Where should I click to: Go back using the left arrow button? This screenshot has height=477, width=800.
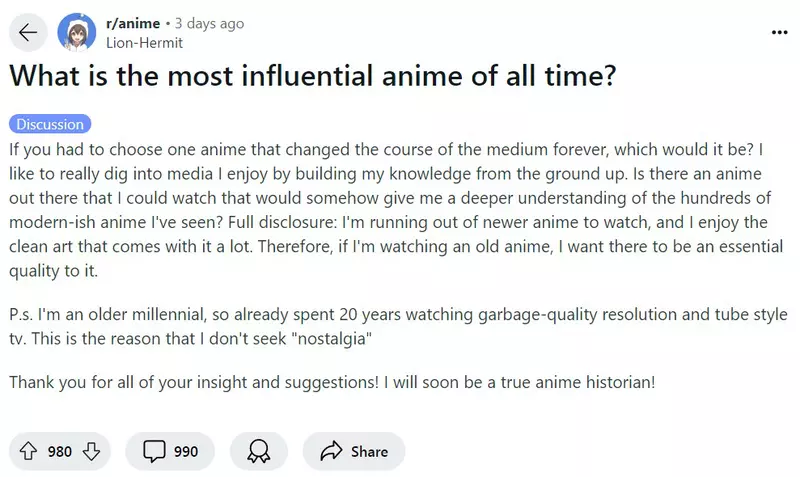(28, 32)
